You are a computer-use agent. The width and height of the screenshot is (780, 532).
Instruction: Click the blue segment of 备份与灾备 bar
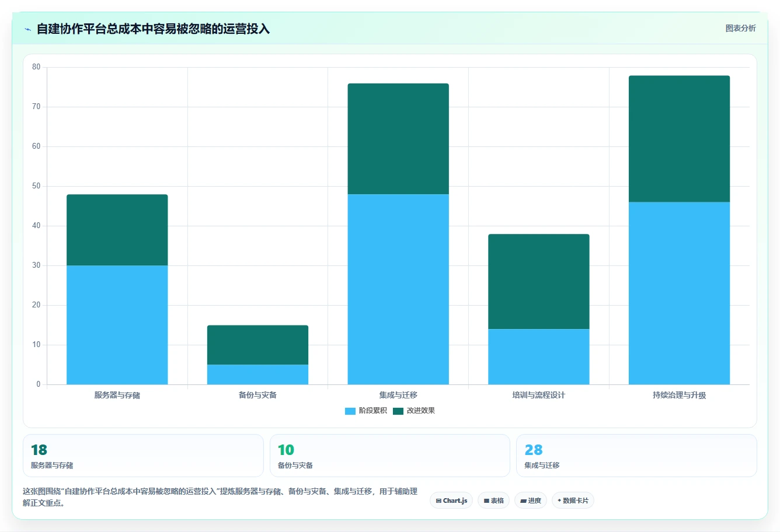click(257, 374)
